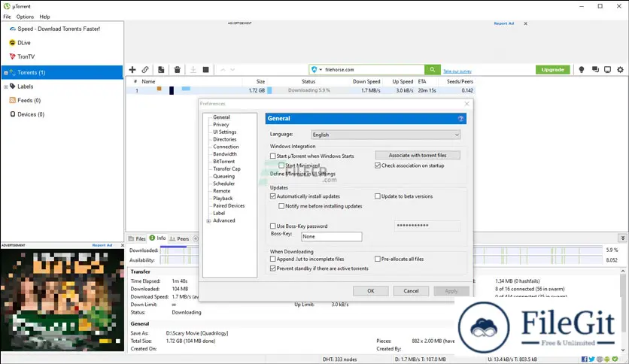
Task: Click the green search magnifier button
Action: (x=433, y=70)
